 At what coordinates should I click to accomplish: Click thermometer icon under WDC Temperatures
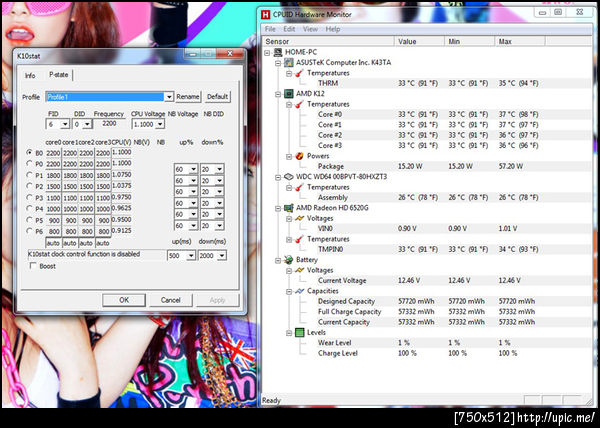tap(300, 187)
